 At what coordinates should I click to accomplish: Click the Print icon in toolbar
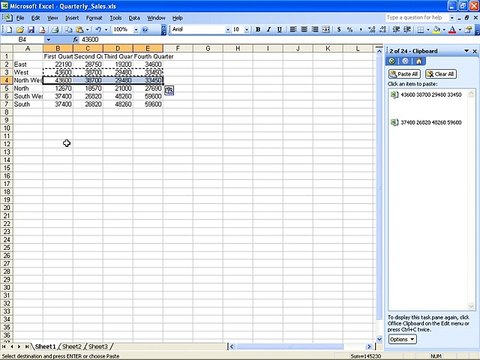coord(55,30)
